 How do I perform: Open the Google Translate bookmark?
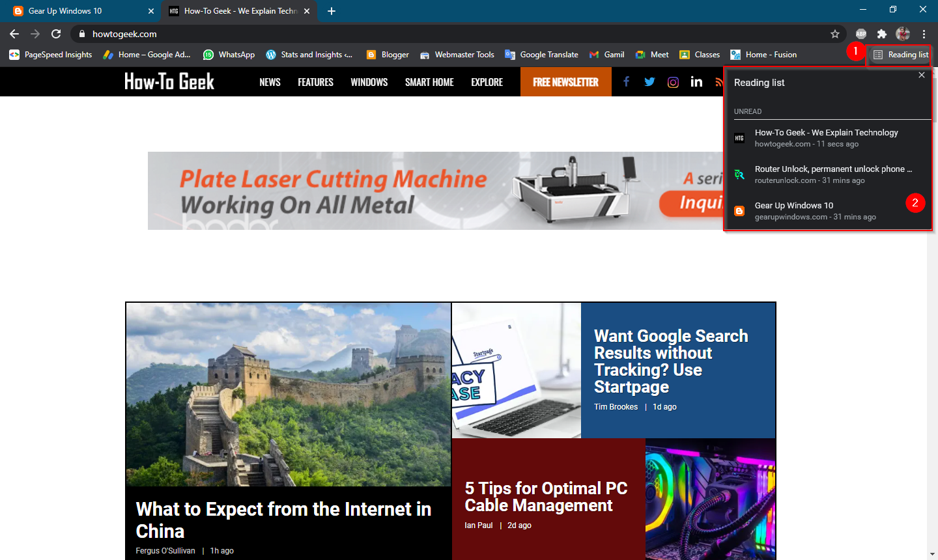(542, 55)
